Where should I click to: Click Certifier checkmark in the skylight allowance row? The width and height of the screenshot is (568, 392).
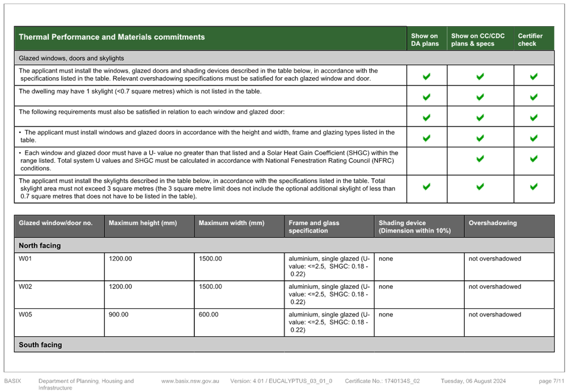(x=534, y=97)
